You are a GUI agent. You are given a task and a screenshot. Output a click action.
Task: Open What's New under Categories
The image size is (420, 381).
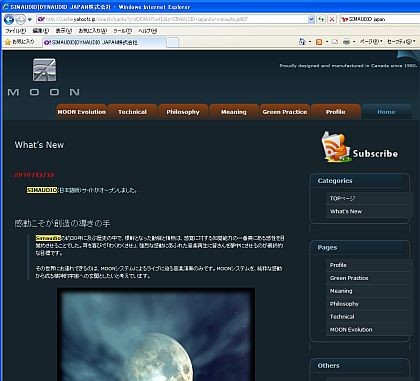[x=346, y=211]
